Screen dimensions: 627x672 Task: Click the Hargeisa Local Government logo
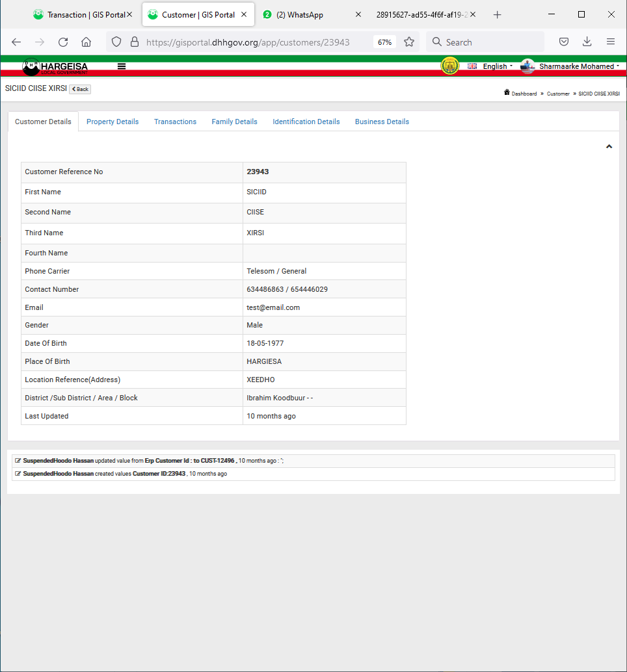pos(55,67)
